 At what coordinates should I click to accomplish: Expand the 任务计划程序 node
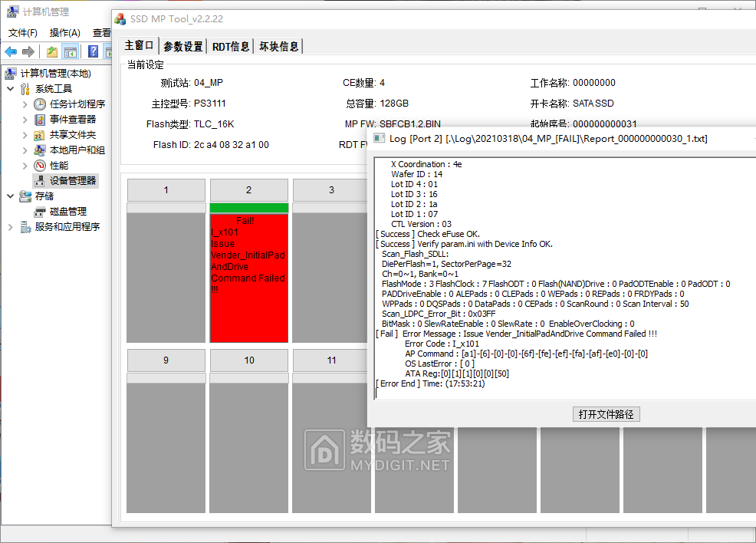pos(25,104)
